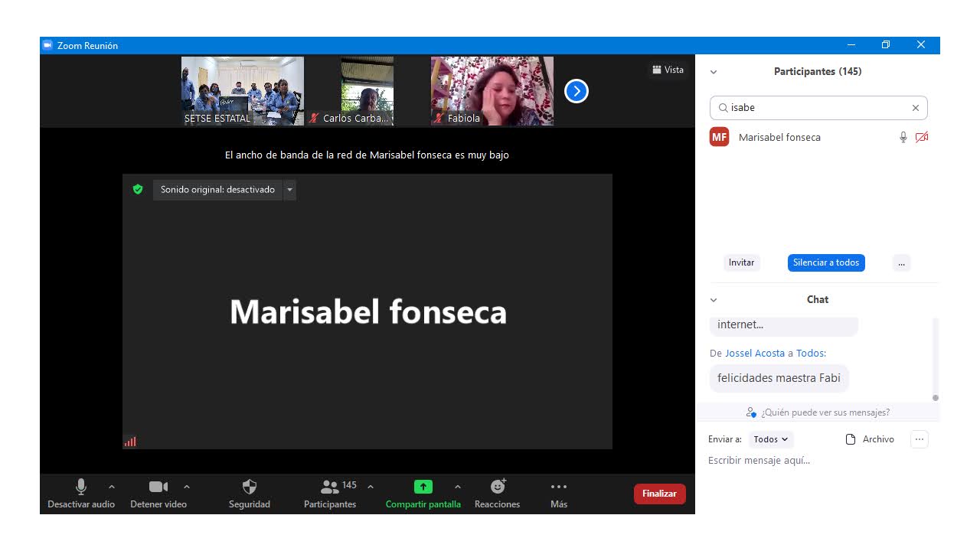980x551 pixels.
Task: Click the Escribir mensaje aquí field
Action: tap(812, 461)
